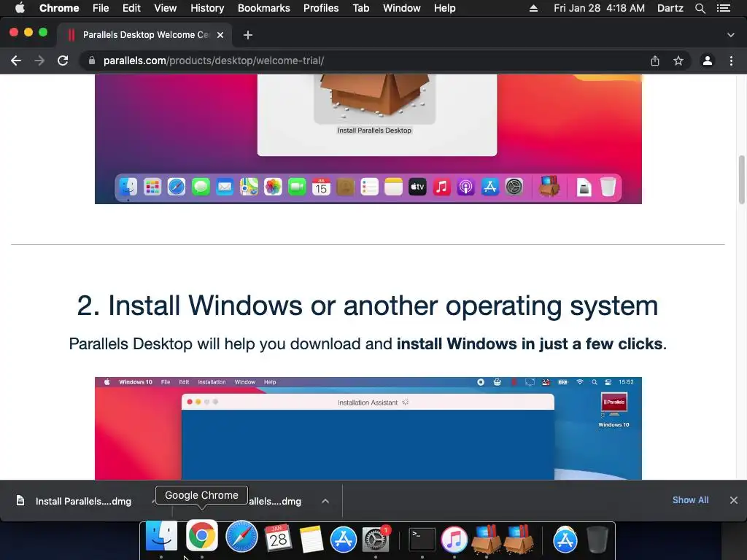Open the first Install Parallels dmg download
747x560 pixels.
(83, 501)
